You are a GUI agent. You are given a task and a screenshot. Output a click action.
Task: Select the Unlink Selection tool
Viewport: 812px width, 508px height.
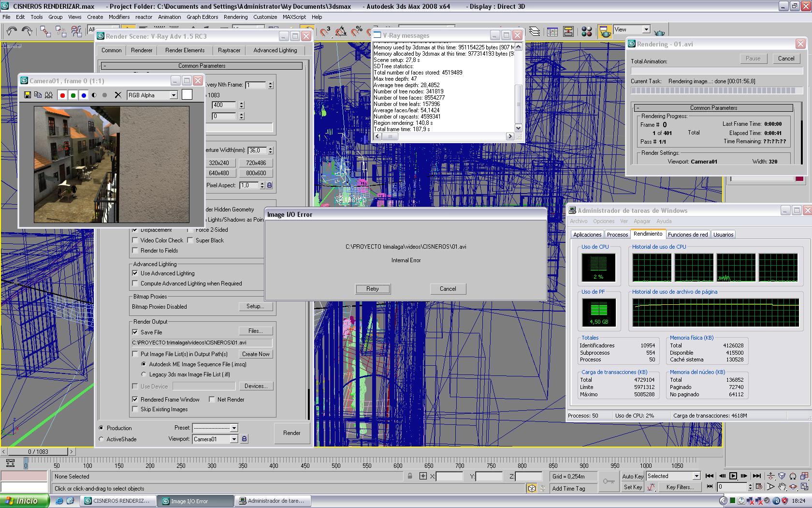[x=61, y=31]
